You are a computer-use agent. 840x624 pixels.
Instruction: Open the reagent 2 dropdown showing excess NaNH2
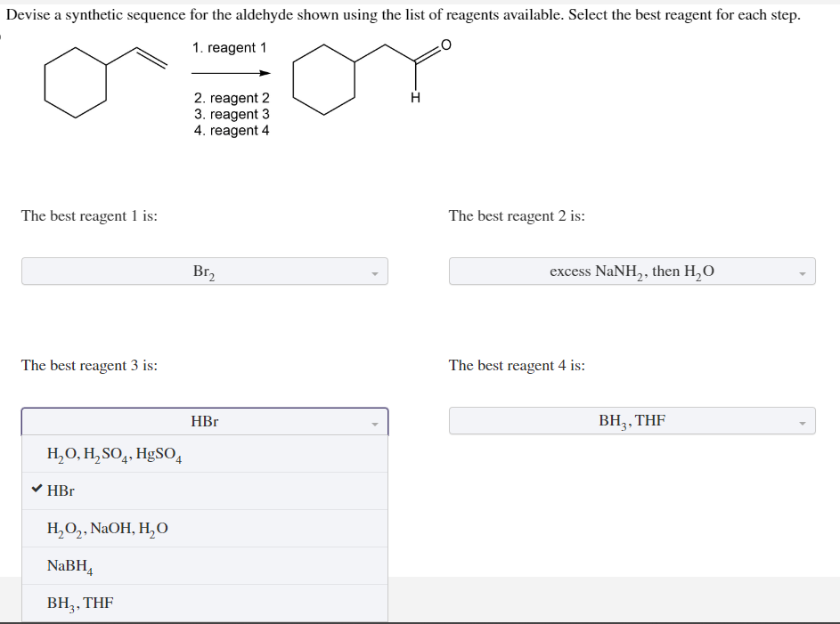tap(632, 271)
